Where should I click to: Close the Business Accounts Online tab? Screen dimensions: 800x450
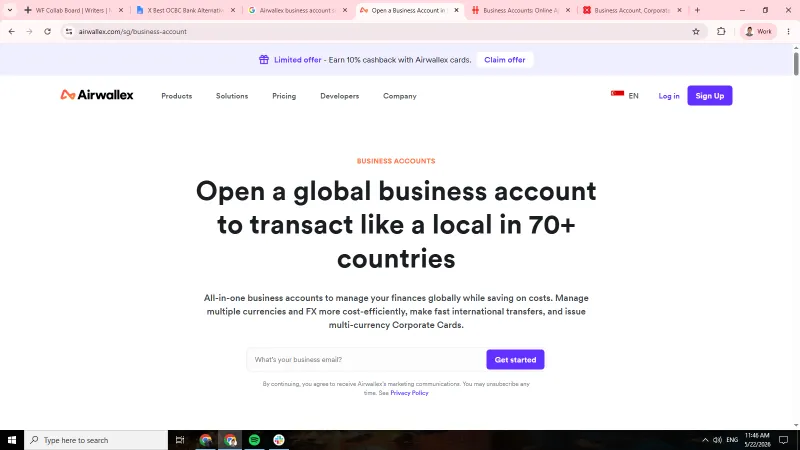click(x=568, y=10)
